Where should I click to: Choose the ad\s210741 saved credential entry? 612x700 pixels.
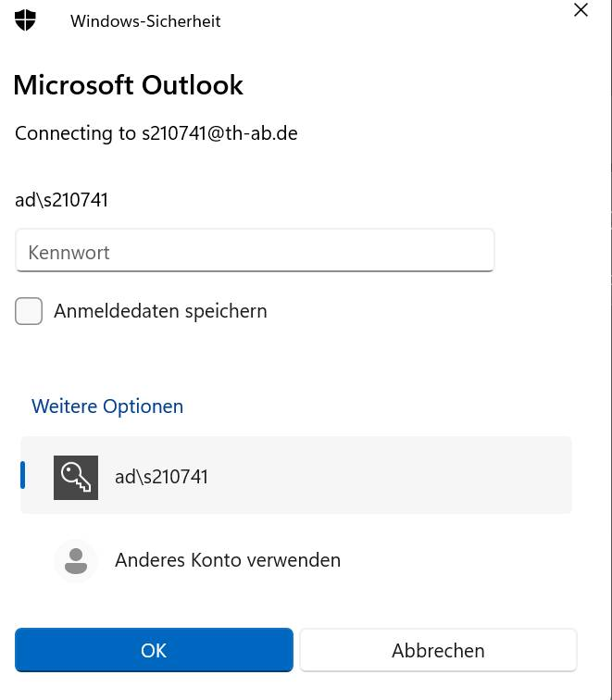pyautogui.click(x=296, y=475)
